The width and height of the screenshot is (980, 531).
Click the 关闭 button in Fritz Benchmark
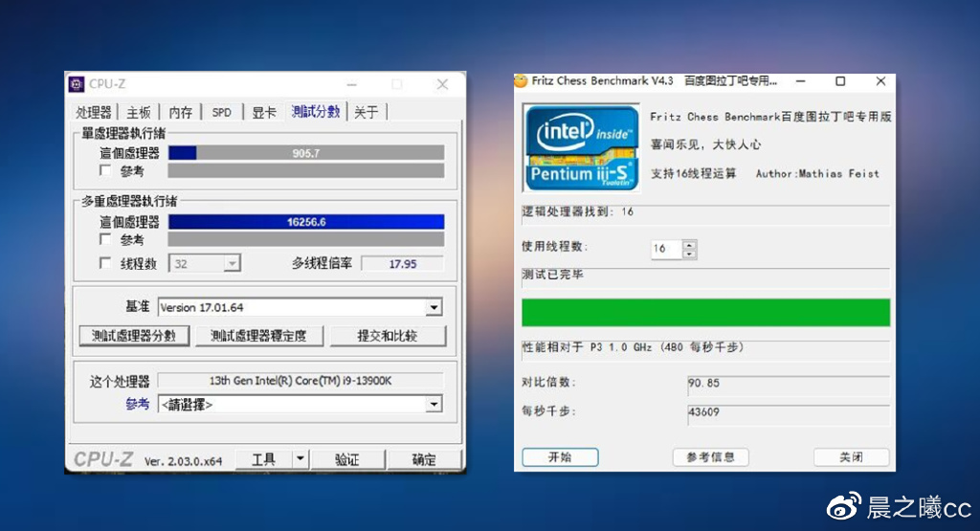click(x=851, y=457)
